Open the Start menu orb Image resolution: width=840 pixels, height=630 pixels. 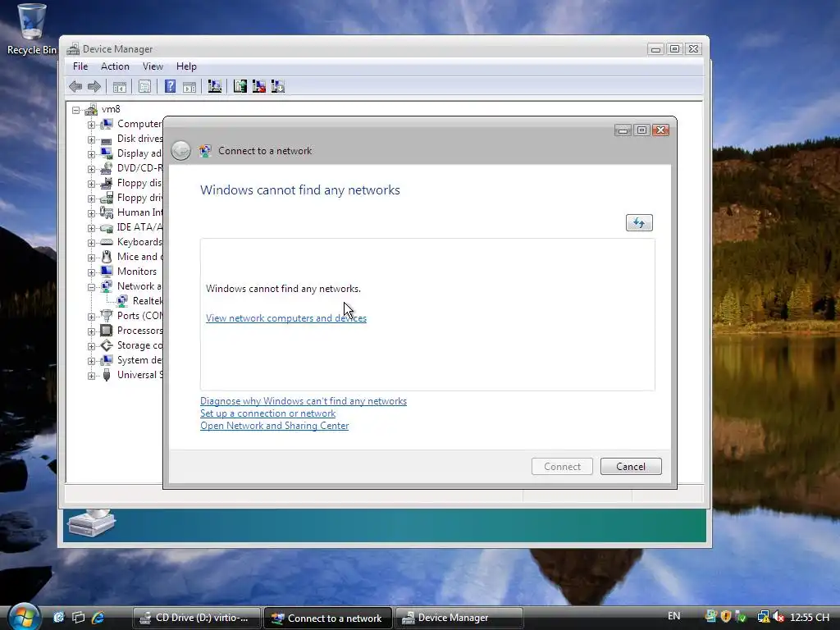[x=23, y=617]
